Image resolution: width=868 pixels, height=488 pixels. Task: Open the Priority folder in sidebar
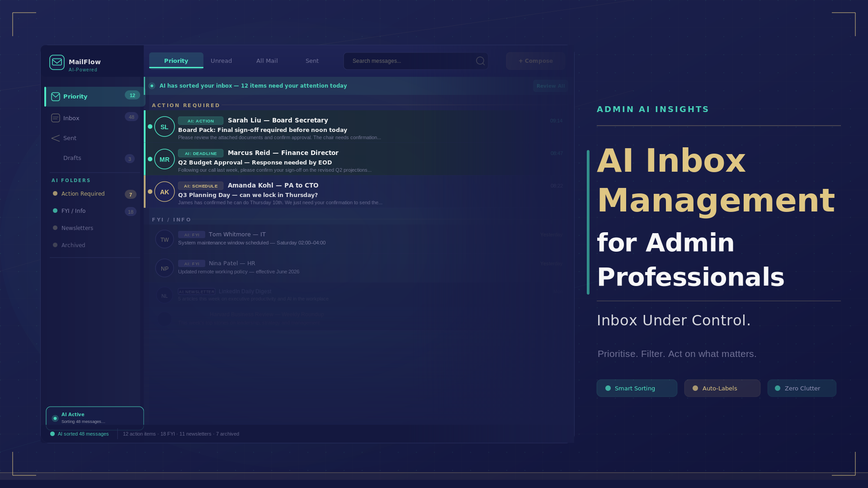pyautogui.click(x=94, y=97)
